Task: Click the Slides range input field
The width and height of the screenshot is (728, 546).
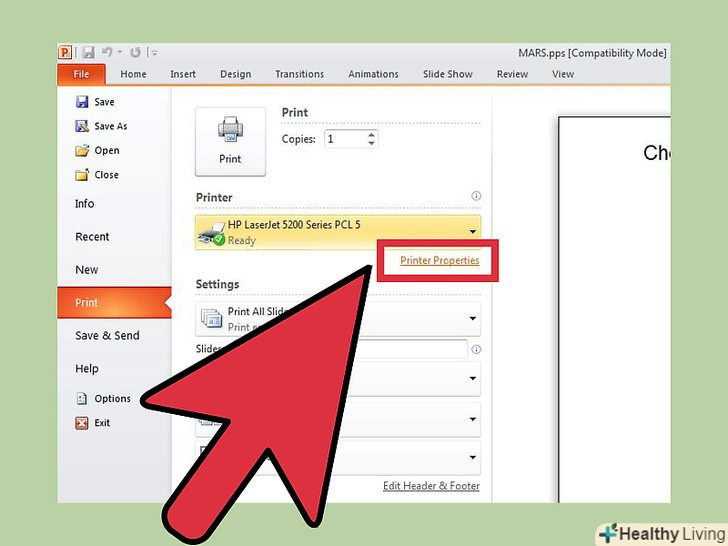Action: point(413,349)
